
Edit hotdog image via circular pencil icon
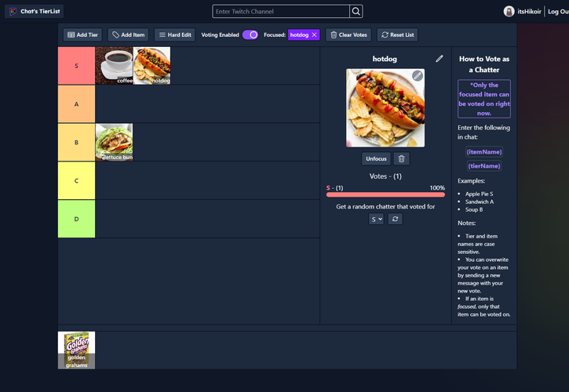pos(418,76)
